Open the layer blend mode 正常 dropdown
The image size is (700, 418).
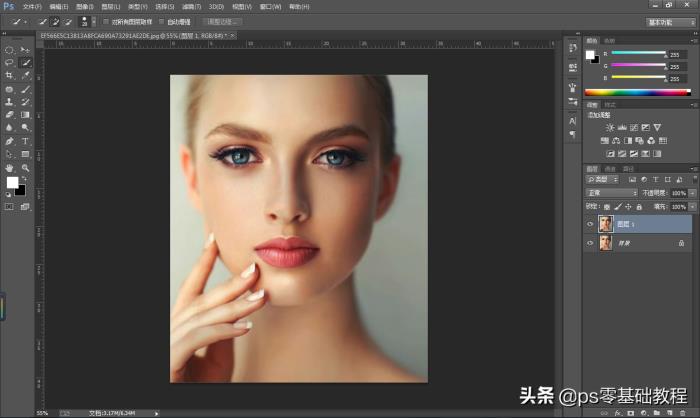(x=610, y=193)
